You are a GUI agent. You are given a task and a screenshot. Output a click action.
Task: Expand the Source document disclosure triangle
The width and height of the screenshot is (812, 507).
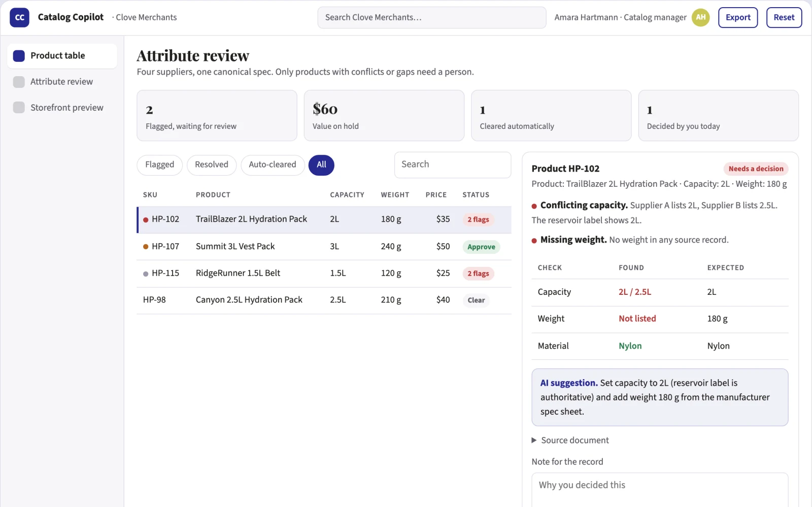tap(534, 440)
